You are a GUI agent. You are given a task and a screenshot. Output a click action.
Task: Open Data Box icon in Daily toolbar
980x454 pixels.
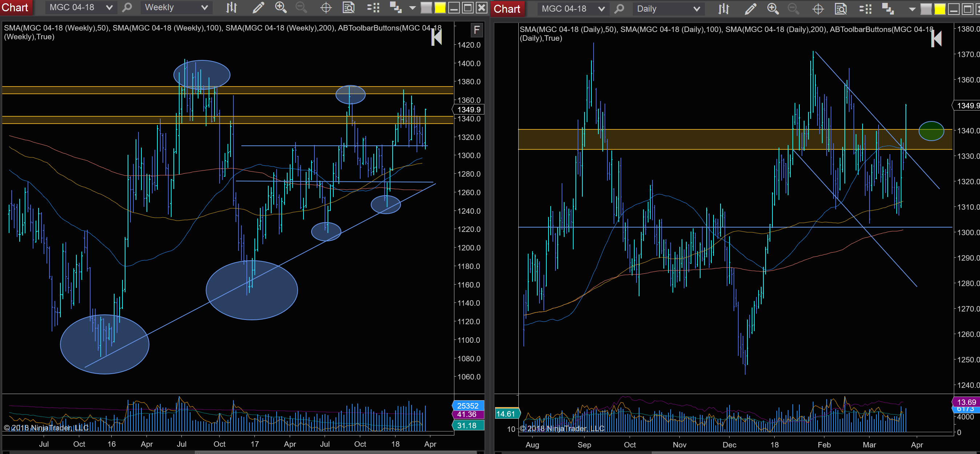[841, 9]
